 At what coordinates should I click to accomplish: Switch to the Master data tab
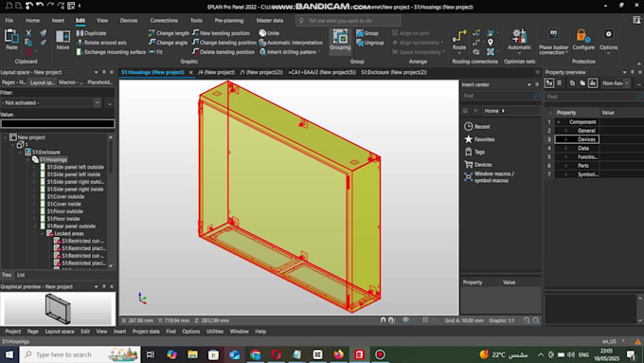click(x=269, y=20)
